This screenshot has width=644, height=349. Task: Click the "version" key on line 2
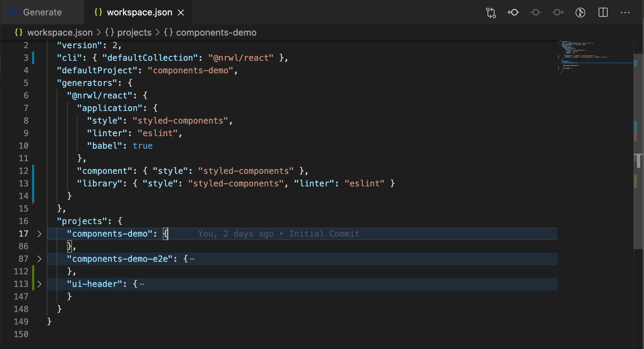point(80,45)
